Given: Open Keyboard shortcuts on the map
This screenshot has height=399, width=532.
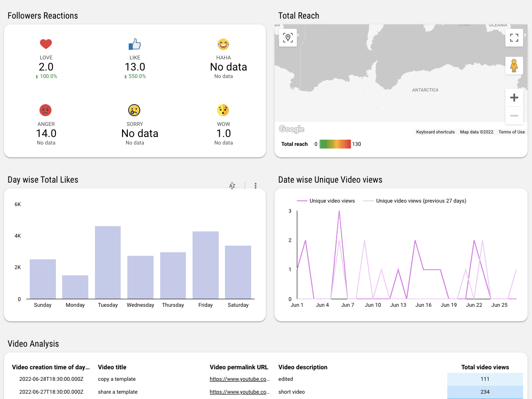Looking at the screenshot, I should coord(435,132).
